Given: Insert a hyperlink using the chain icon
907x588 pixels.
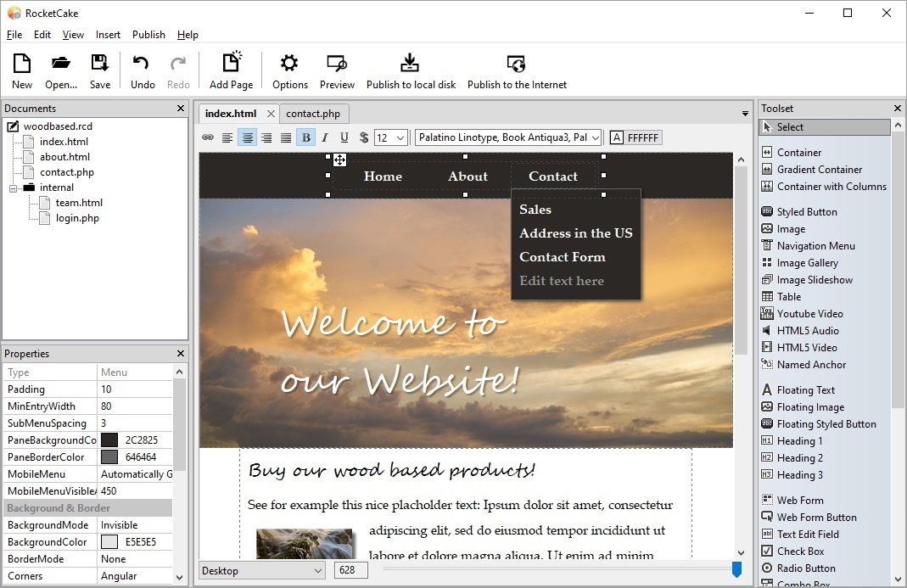Looking at the screenshot, I should (x=208, y=137).
